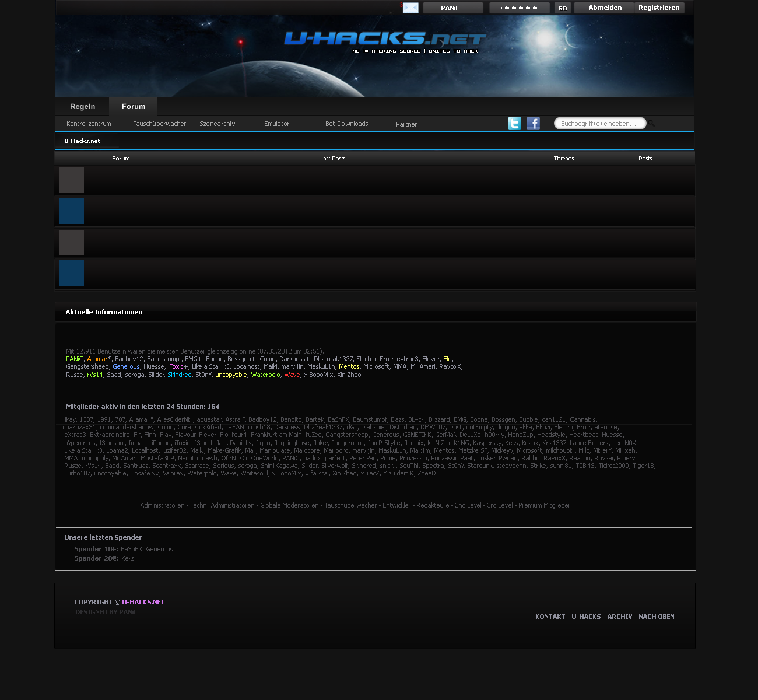Click the ARCHIV footer link
The width and height of the screenshot is (758, 700).
click(620, 617)
